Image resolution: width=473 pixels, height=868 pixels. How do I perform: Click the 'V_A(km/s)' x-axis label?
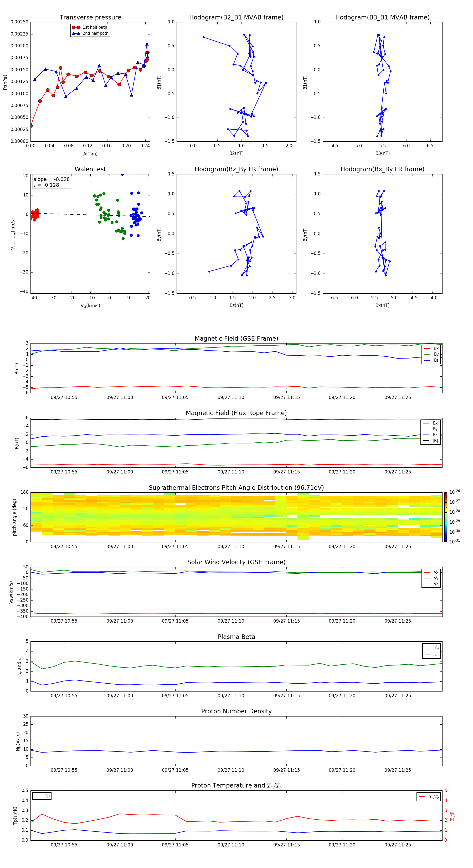(x=90, y=306)
